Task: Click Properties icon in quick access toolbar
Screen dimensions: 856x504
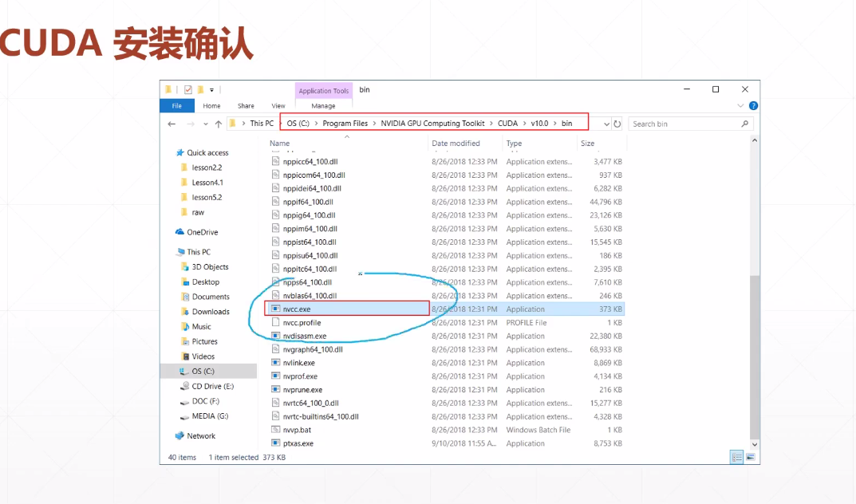Action: (x=187, y=89)
